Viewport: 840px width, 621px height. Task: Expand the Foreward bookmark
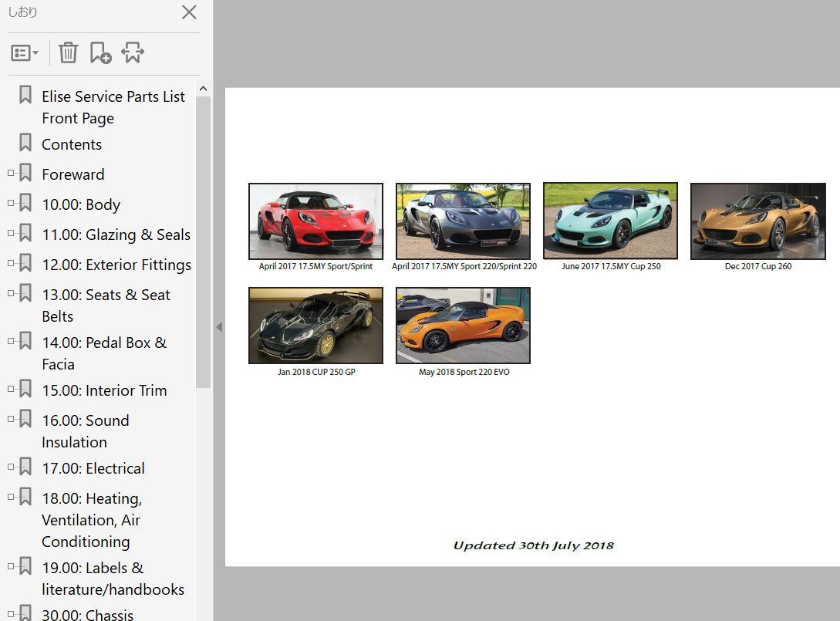(x=11, y=173)
